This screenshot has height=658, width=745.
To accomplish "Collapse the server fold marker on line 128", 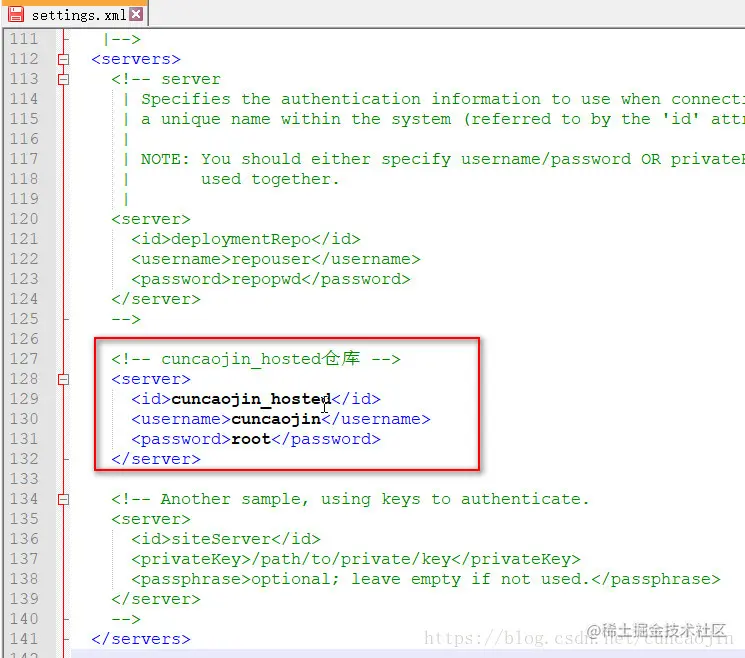I will click(x=63, y=380).
